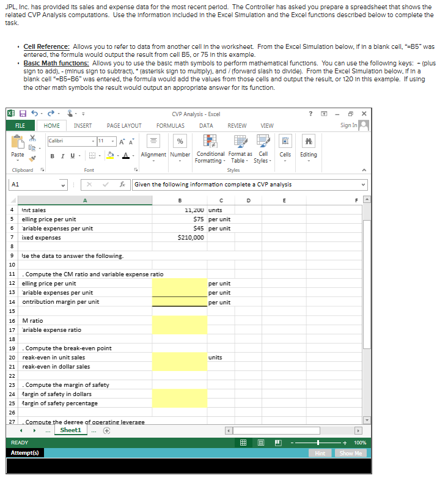Open the Alignment group button
The height and width of the screenshot is (489, 448).
(x=153, y=148)
